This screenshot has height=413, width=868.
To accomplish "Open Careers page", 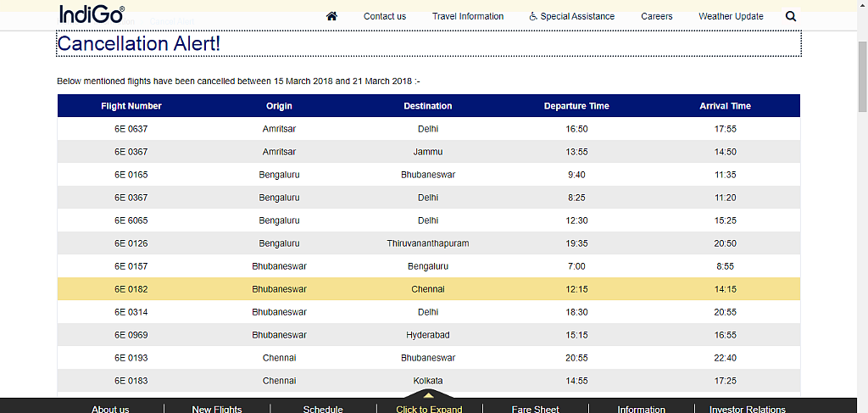I will click(657, 17).
